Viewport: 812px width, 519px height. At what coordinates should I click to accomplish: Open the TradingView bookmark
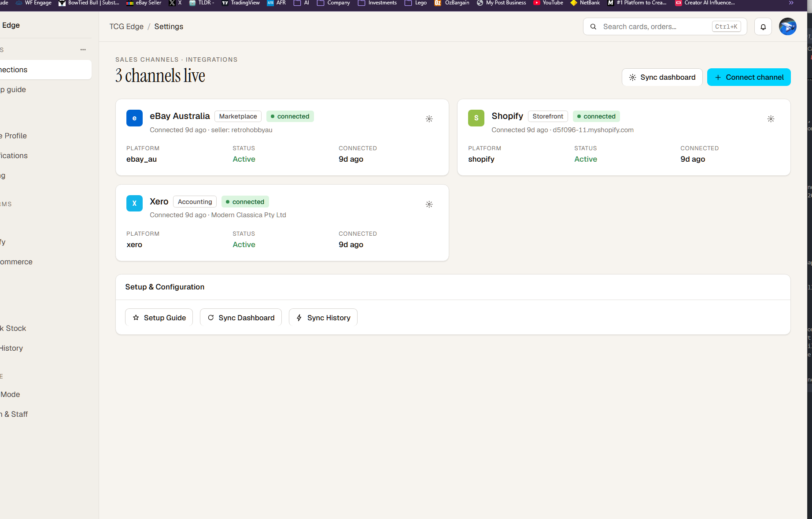(x=241, y=3)
